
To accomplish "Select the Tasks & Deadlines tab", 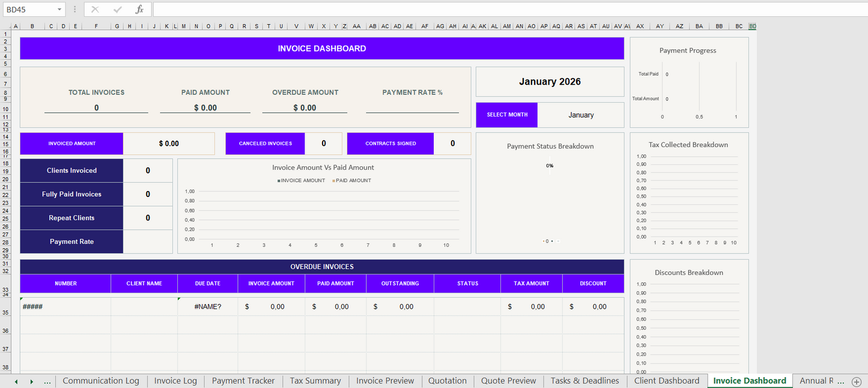I will pos(584,381).
